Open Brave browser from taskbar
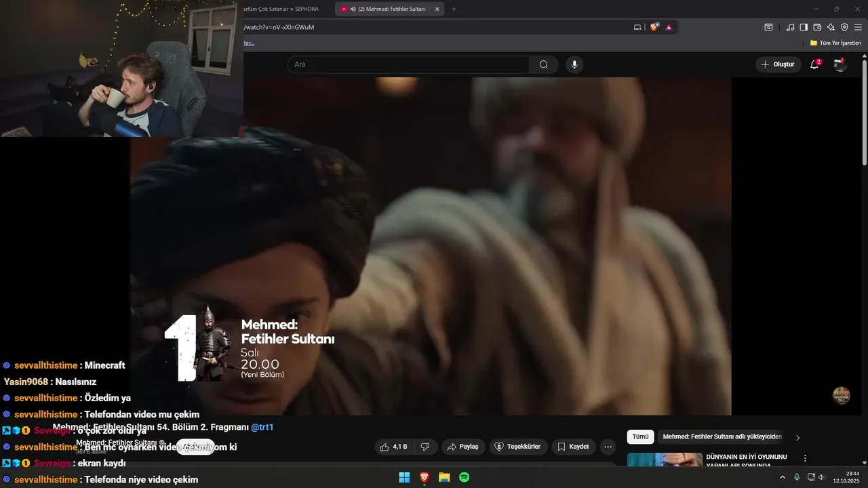This screenshot has height=488, width=868. (x=425, y=477)
